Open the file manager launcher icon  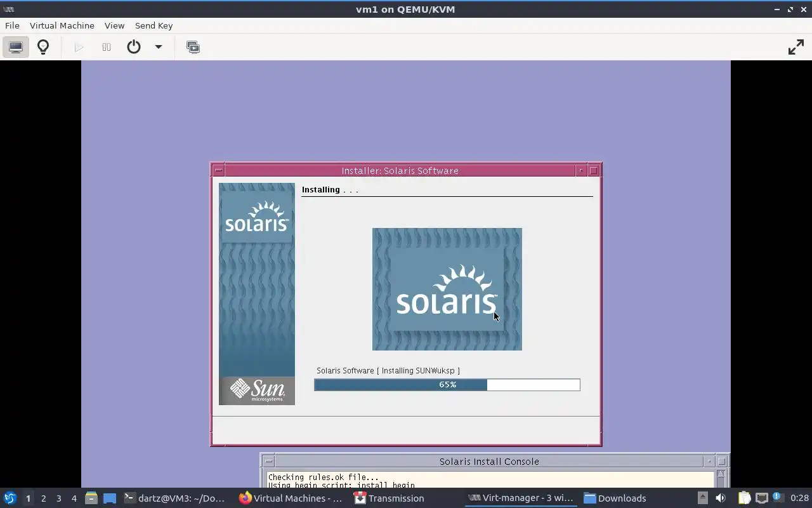pyautogui.click(x=91, y=498)
